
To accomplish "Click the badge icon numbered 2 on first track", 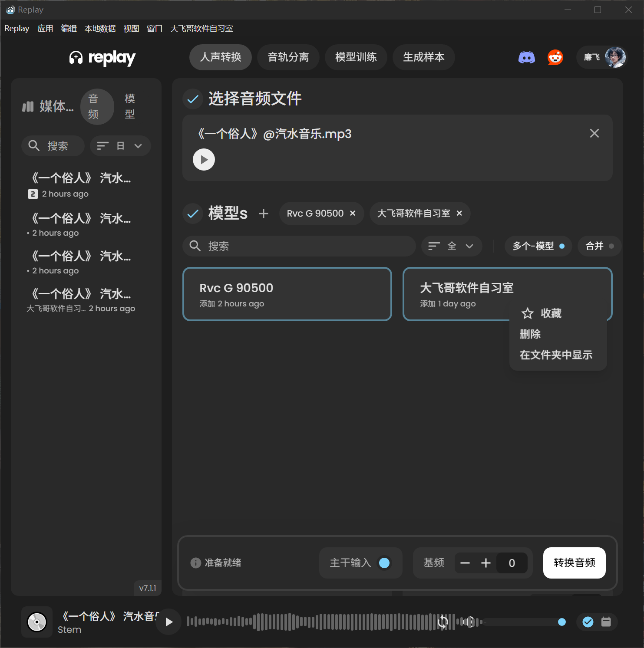I will [33, 194].
